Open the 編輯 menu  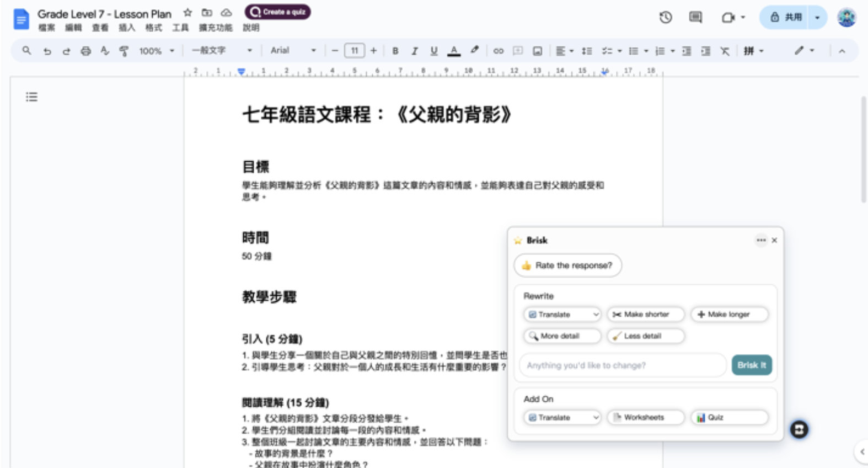pos(73,28)
